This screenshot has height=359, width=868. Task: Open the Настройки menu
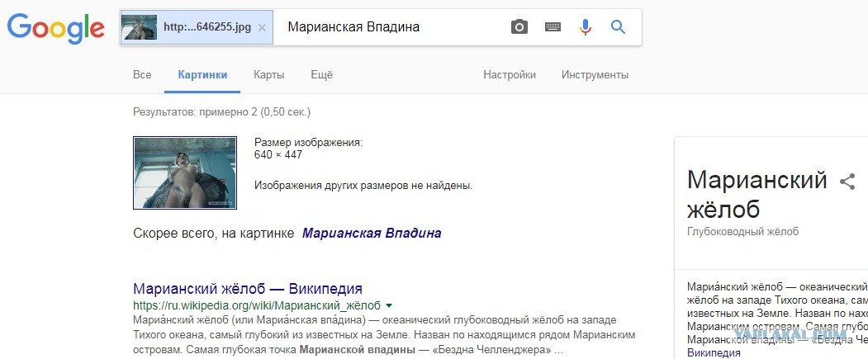510,74
